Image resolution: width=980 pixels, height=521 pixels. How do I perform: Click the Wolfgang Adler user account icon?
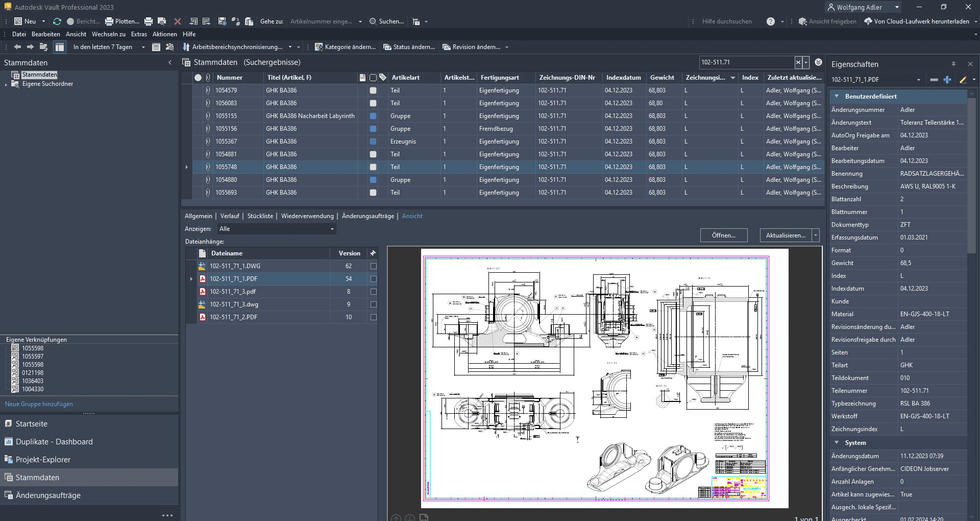831,7
